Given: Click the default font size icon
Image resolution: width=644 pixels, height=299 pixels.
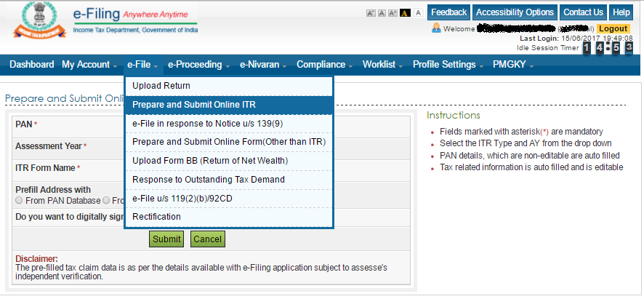Looking at the screenshot, I should coord(382,13).
